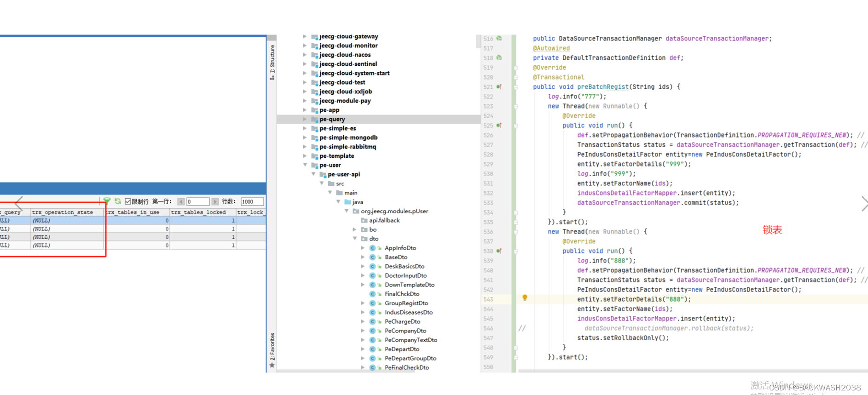Click the image viewer next arrow
This screenshot has height=395, width=868.
(864, 203)
